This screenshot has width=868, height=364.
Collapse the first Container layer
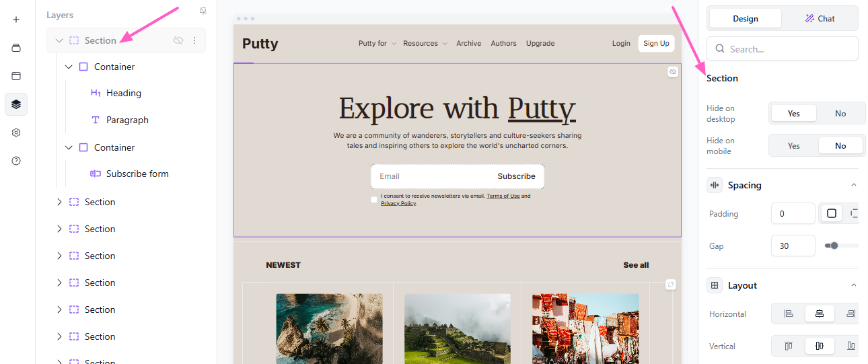(69, 67)
